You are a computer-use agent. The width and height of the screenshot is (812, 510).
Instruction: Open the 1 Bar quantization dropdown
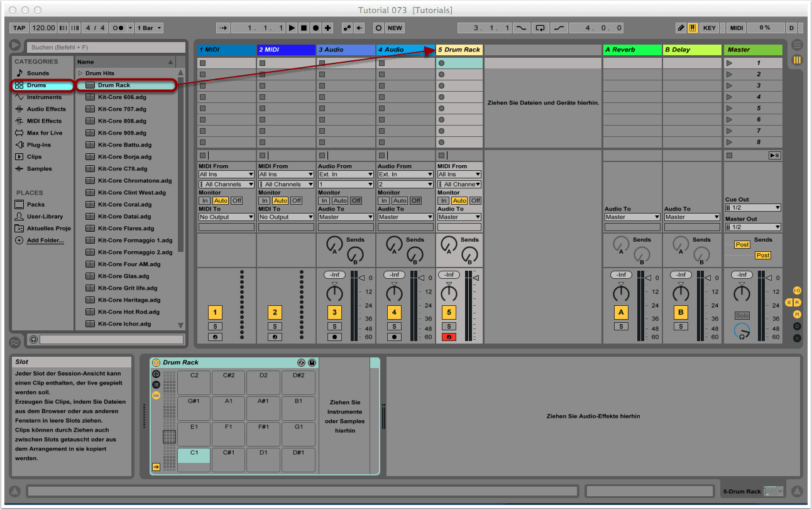(x=150, y=28)
